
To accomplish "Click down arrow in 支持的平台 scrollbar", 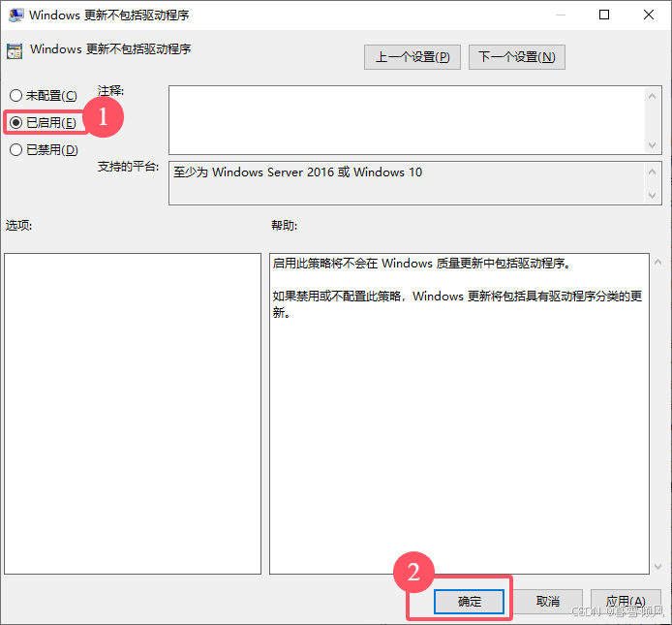I will 653,196.
